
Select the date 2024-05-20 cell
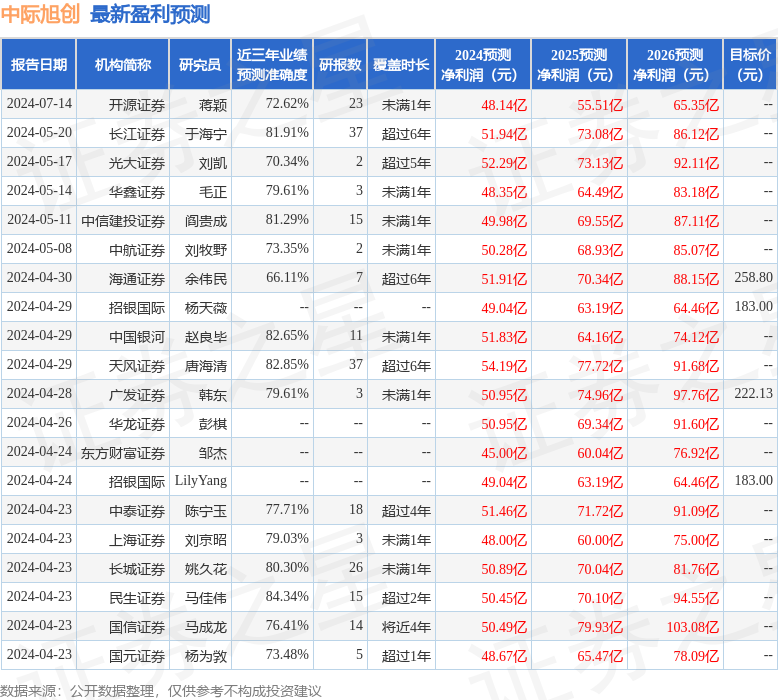[x=39, y=133]
